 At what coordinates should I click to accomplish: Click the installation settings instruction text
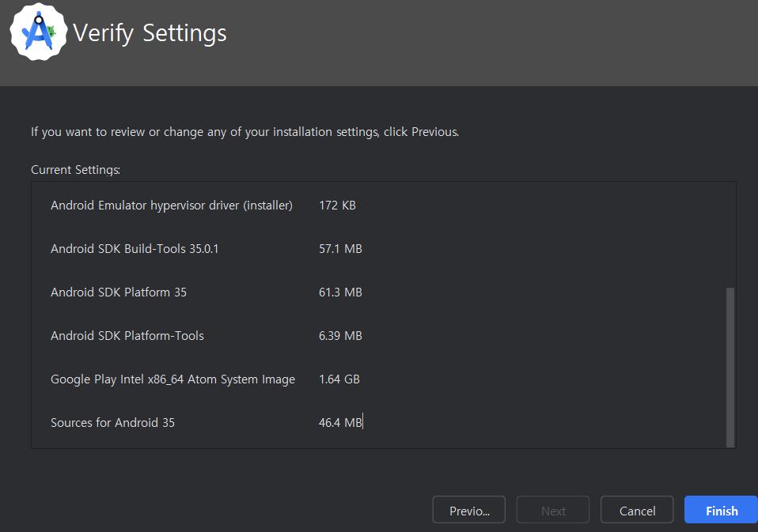pyautogui.click(x=244, y=132)
